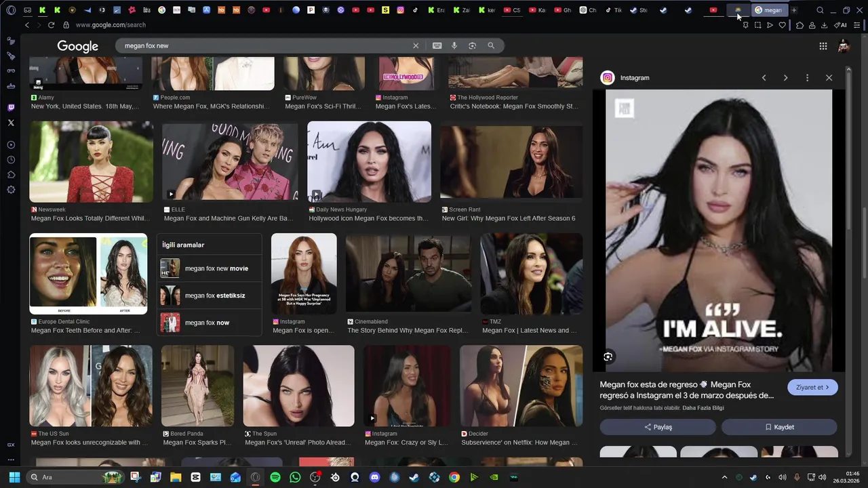Open the GX Control sidebar icon
This screenshot has width=868, height=488.
pos(11,445)
